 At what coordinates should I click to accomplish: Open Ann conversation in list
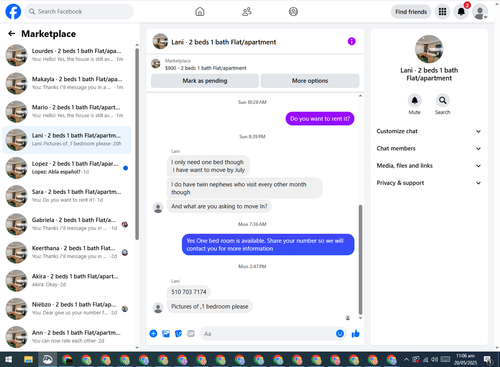coord(67,337)
